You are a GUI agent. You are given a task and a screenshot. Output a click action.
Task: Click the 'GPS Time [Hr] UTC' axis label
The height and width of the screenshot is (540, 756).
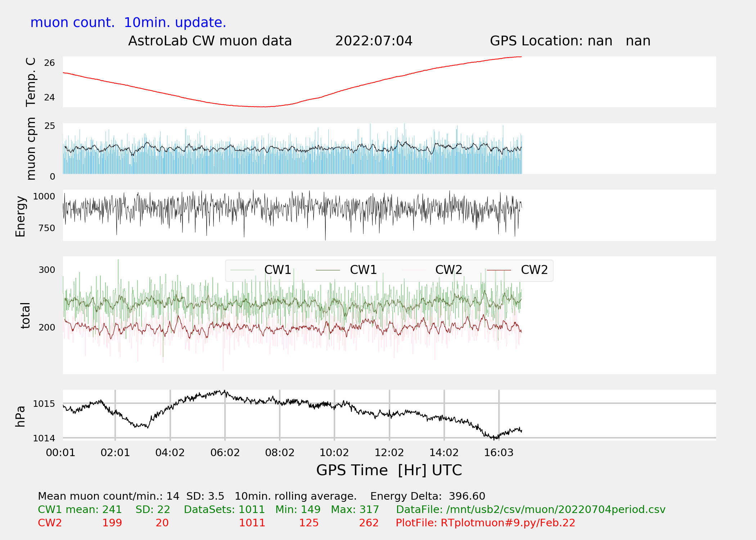click(389, 470)
